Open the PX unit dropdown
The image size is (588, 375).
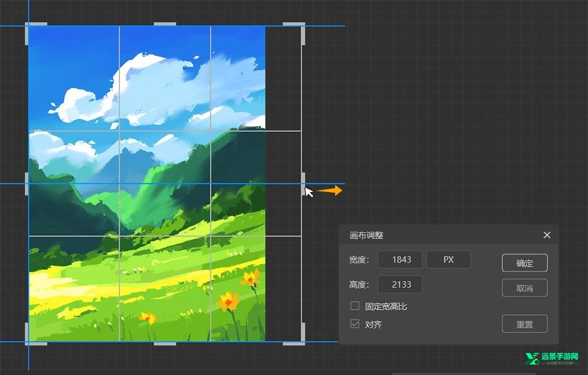coord(448,259)
